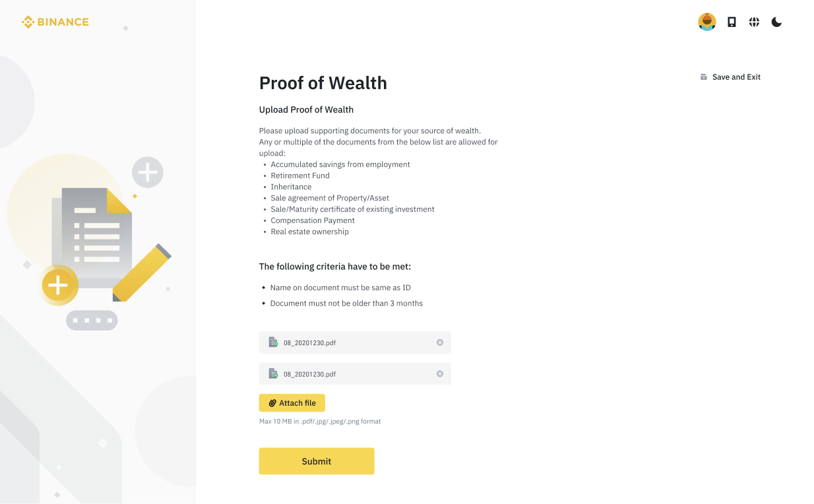
Task: Select the second uploaded file row
Action: point(355,373)
